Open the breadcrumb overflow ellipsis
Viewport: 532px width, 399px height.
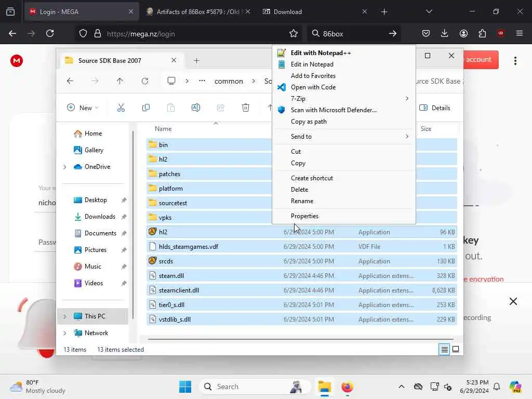coord(202,81)
